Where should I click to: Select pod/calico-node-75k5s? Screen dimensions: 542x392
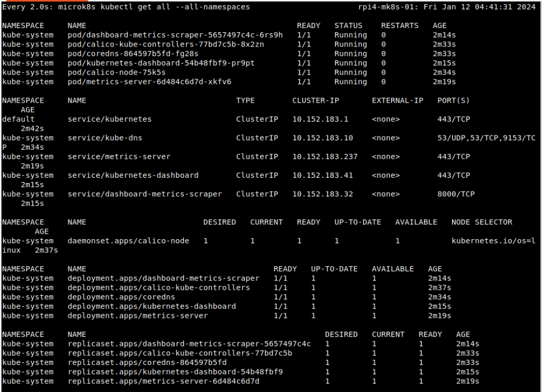tap(116, 72)
